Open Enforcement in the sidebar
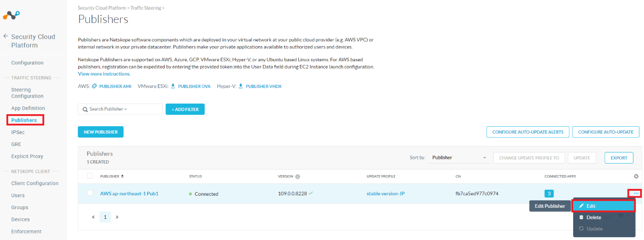Viewport: 644px width, 240px height. [26, 231]
